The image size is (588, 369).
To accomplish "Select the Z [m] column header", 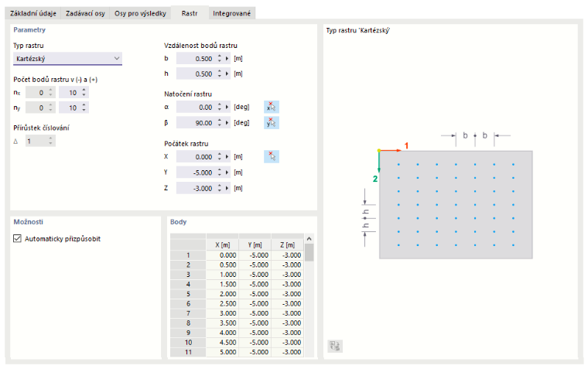I will point(287,245).
